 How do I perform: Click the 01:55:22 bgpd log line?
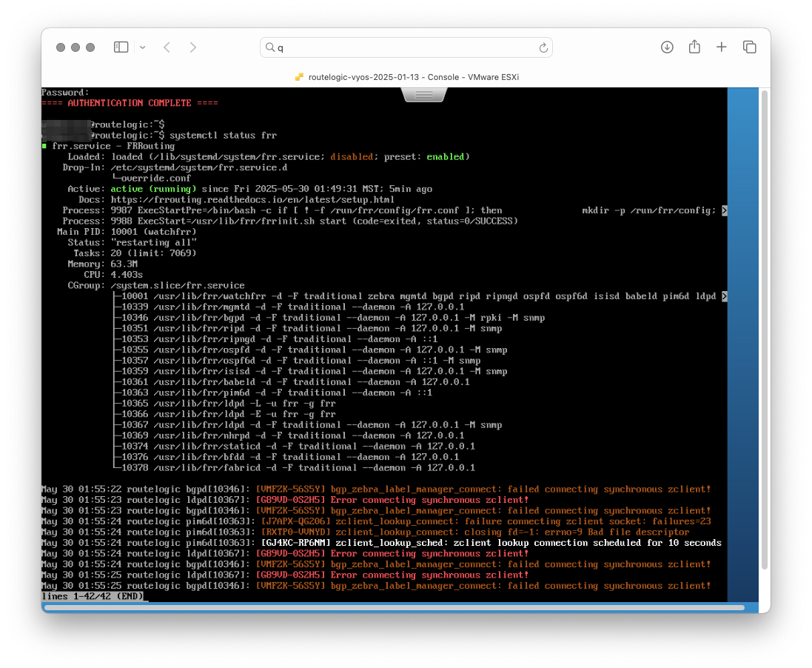[x=376, y=490]
